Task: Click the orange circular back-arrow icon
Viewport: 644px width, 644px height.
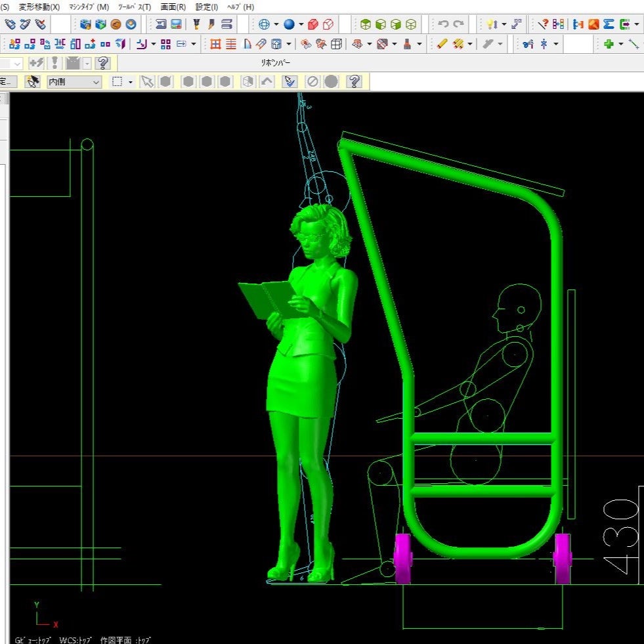Action: coord(116,24)
